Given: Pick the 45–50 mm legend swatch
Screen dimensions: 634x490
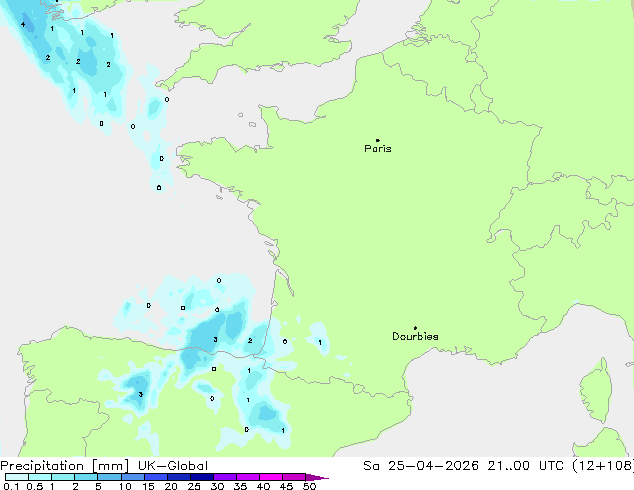Looking at the screenshot, I should [294, 477].
